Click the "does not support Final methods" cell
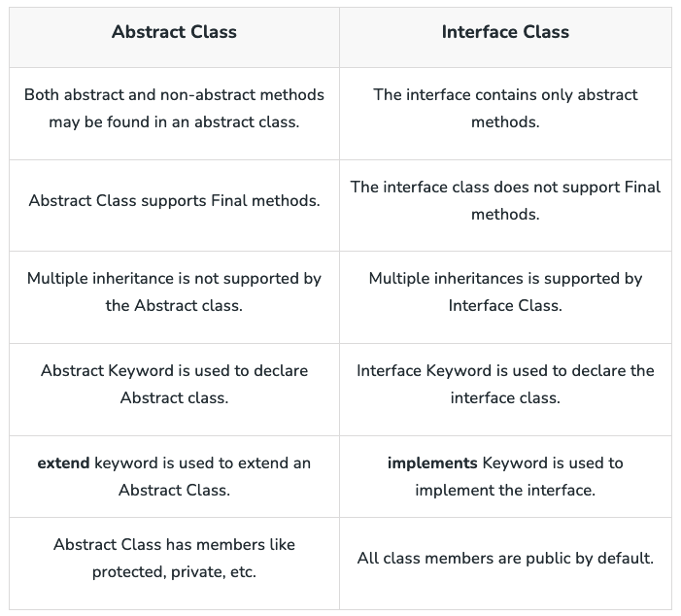Image resolution: width=681 pixels, height=616 pixels. pyautogui.click(x=505, y=200)
